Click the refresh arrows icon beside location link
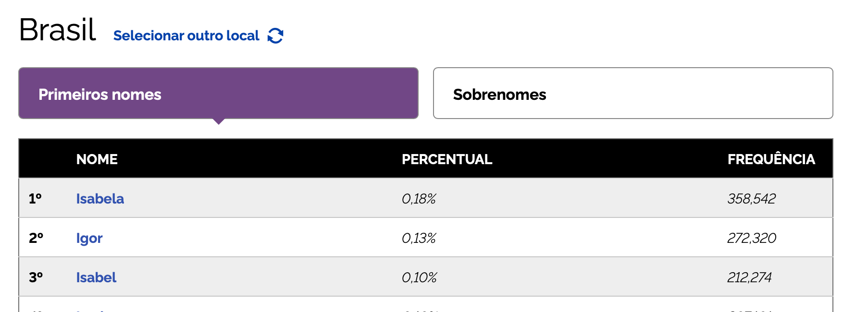Image resolution: width=868 pixels, height=312 pixels. (x=275, y=36)
